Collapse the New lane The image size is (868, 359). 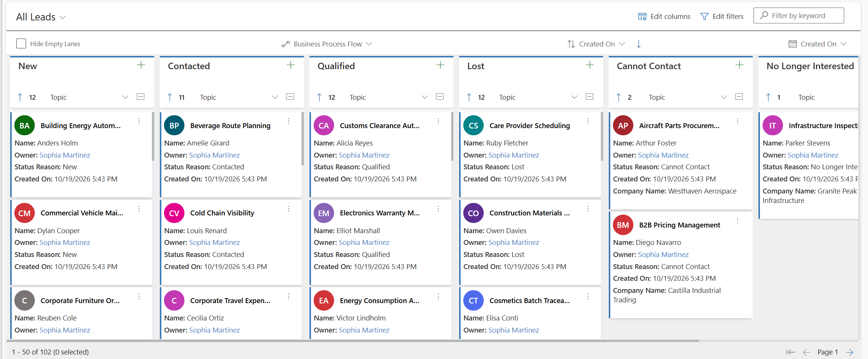pos(141,97)
